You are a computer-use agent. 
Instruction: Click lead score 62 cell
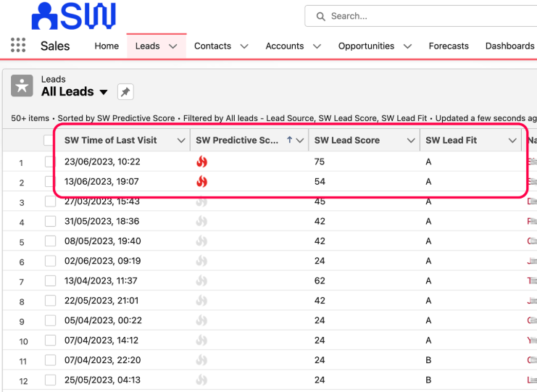tap(320, 280)
